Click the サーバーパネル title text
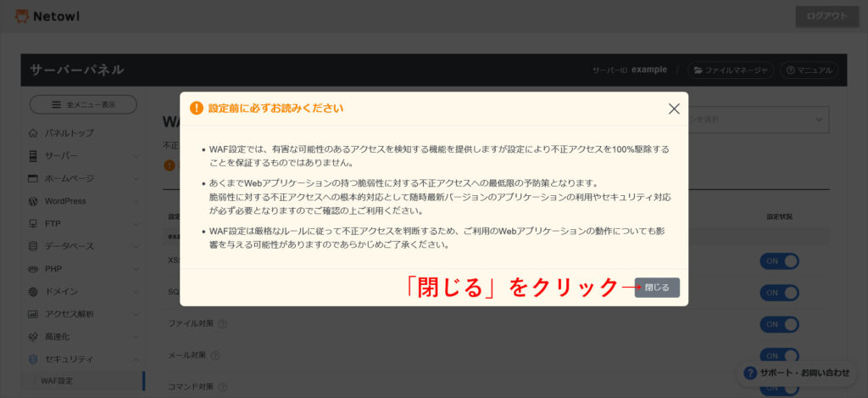The width and height of the screenshot is (868, 398). pos(76,70)
